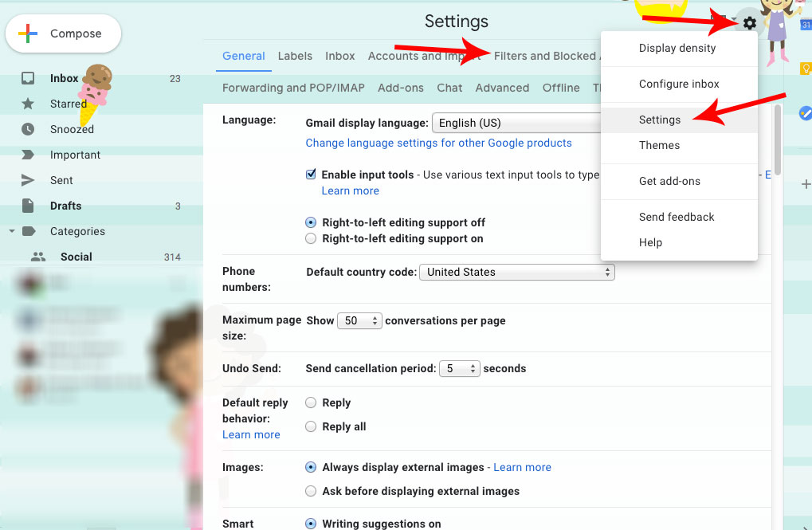Click the Drafts count 3

(178, 206)
